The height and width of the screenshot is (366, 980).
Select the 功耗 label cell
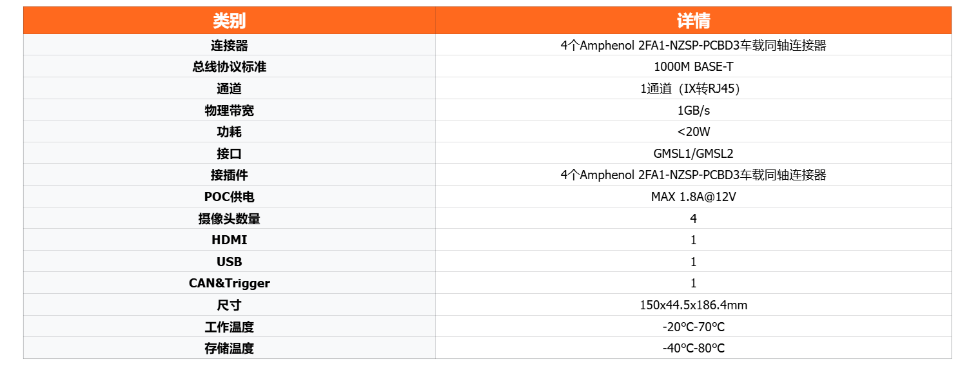229,132
